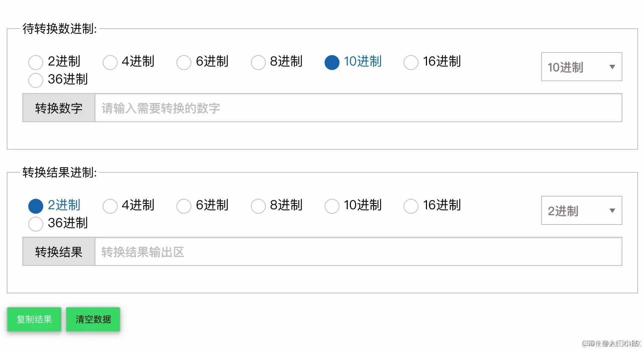This screenshot has height=350, width=644.
Task: Select 36进制 as the result base
Action: click(36, 224)
